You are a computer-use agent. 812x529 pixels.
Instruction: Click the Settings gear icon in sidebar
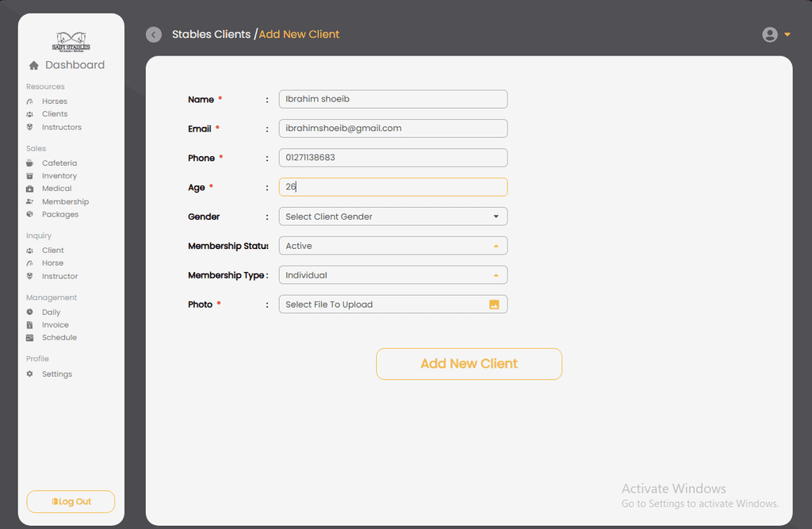coord(30,374)
